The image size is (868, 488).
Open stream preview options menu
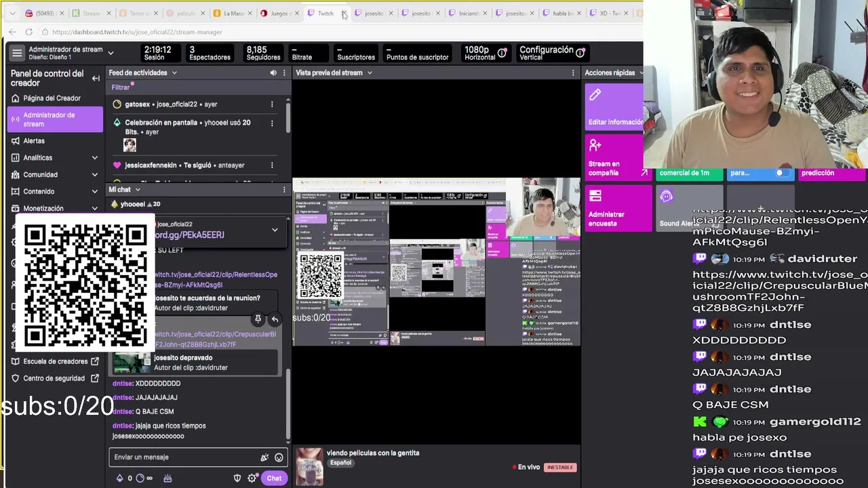tap(573, 73)
